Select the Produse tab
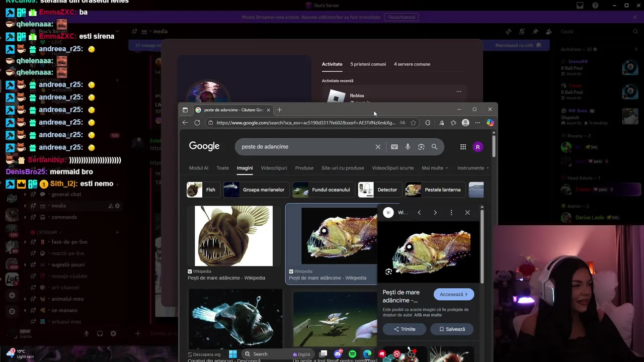 point(304,168)
